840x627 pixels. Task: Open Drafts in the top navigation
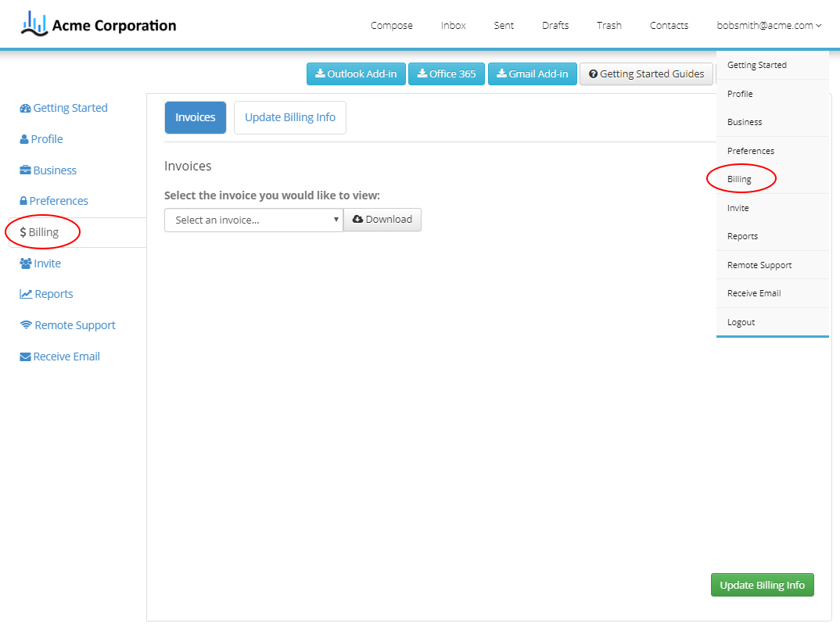(x=555, y=25)
